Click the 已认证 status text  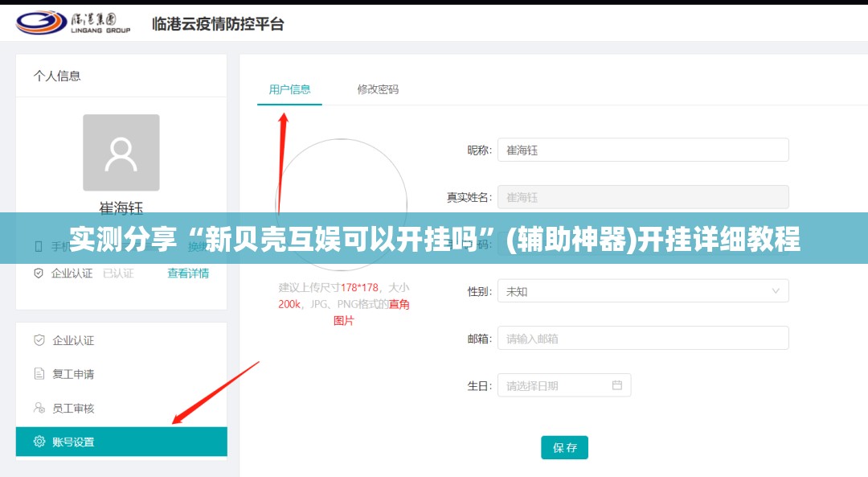[118, 273]
